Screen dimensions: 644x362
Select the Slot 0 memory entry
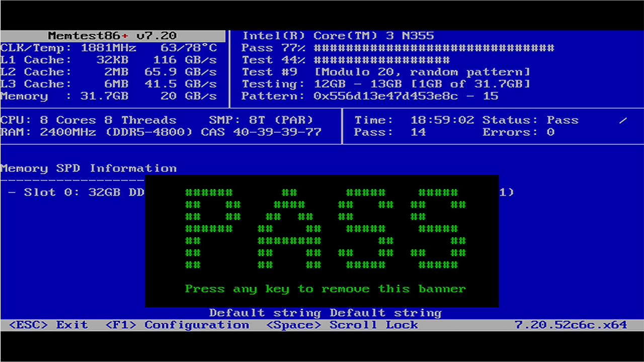tap(76, 193)
